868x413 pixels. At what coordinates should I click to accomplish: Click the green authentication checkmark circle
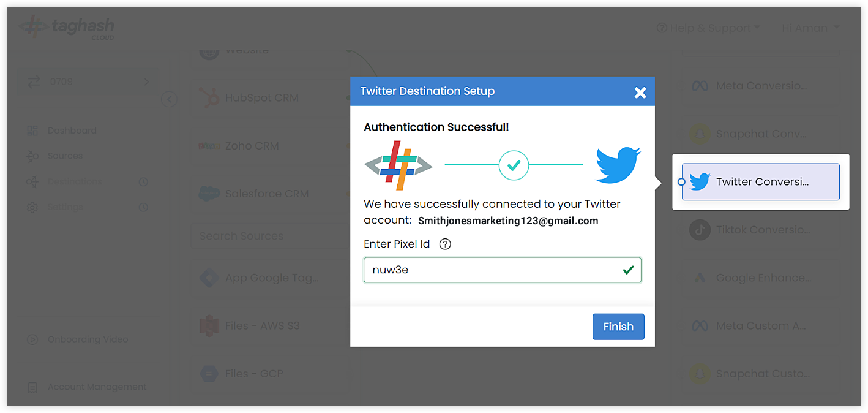[514, 165]
